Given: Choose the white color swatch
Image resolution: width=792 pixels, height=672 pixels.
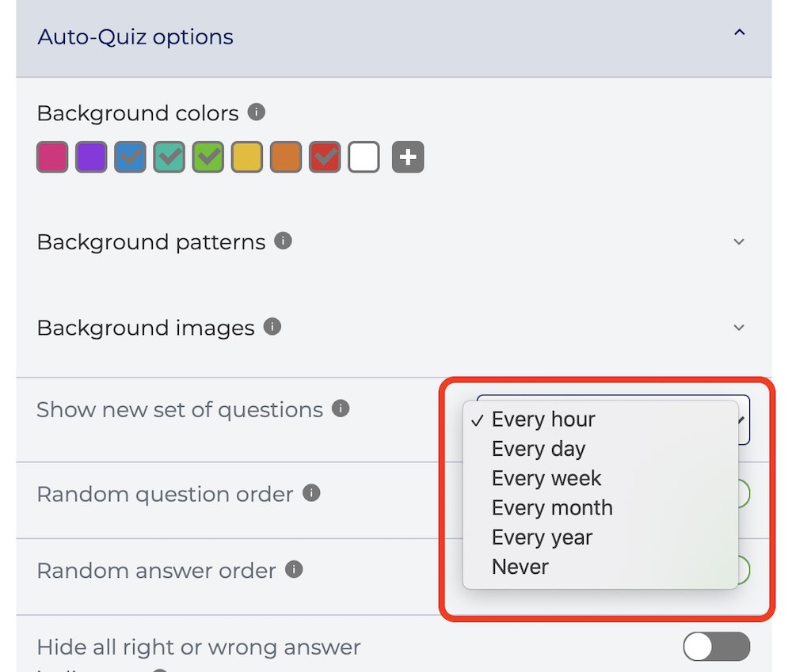Looking at the screenshot, I should point(364,157).
